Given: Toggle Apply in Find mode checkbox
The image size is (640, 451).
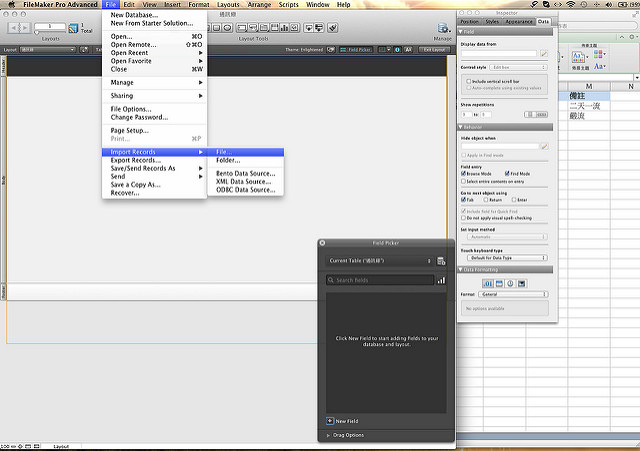Looking at the screenshot, I should pos(463,155).
